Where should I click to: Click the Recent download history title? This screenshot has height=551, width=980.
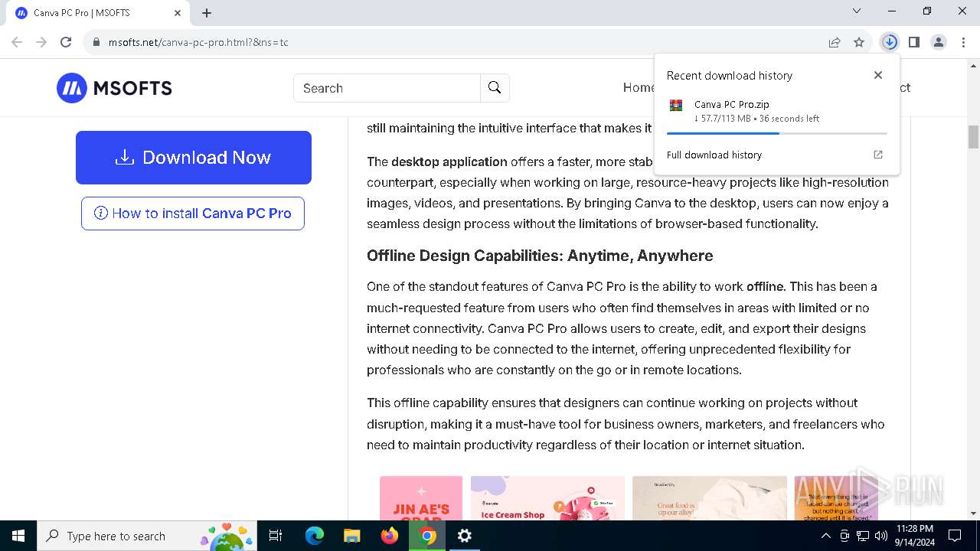click(x=730, y=75)
